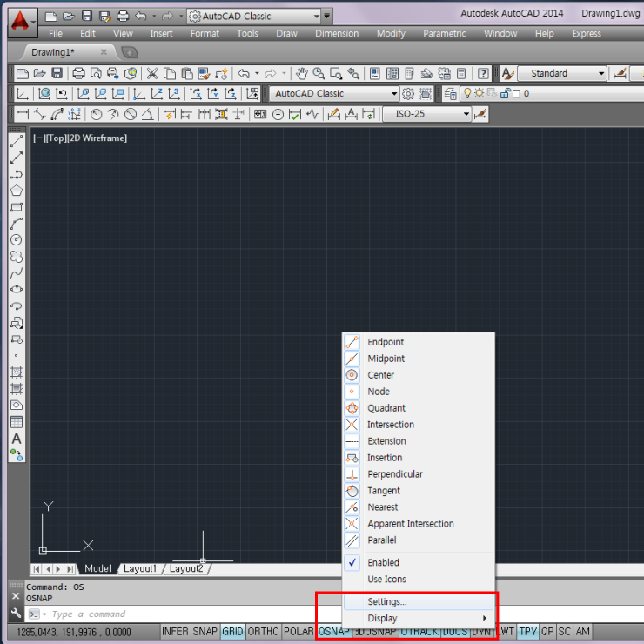Choose Use Icons in osnap menu
This screenshot has width=644, height=644.
pyautogui.click(x=419, y=579)
